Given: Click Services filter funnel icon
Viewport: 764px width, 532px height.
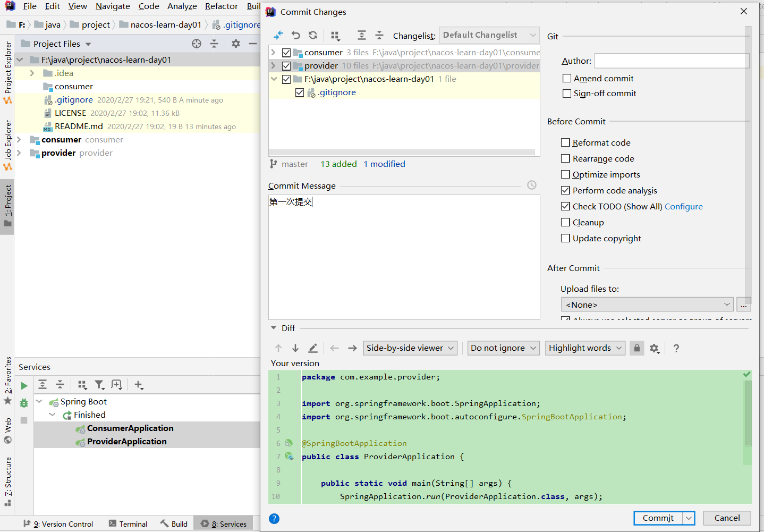Looking at the screenshot, I should pyautogui.click(x=99, y=385).
